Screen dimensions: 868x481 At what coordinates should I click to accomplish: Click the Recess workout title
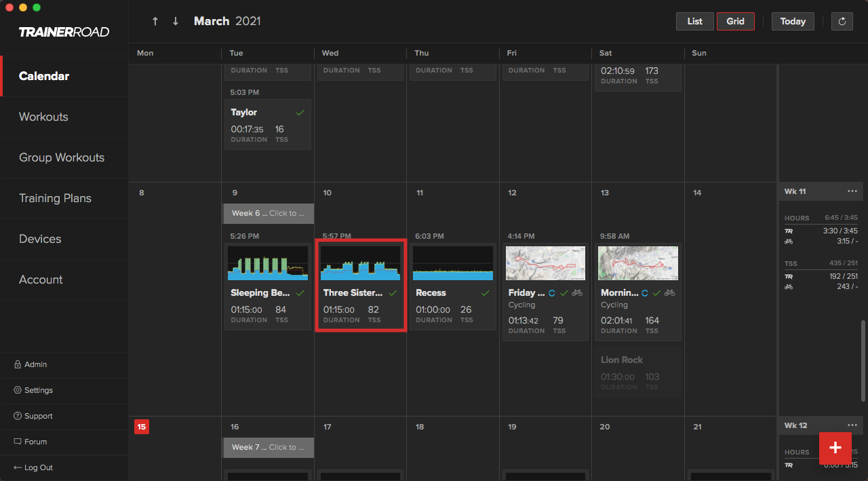click(x=431, y=293)
